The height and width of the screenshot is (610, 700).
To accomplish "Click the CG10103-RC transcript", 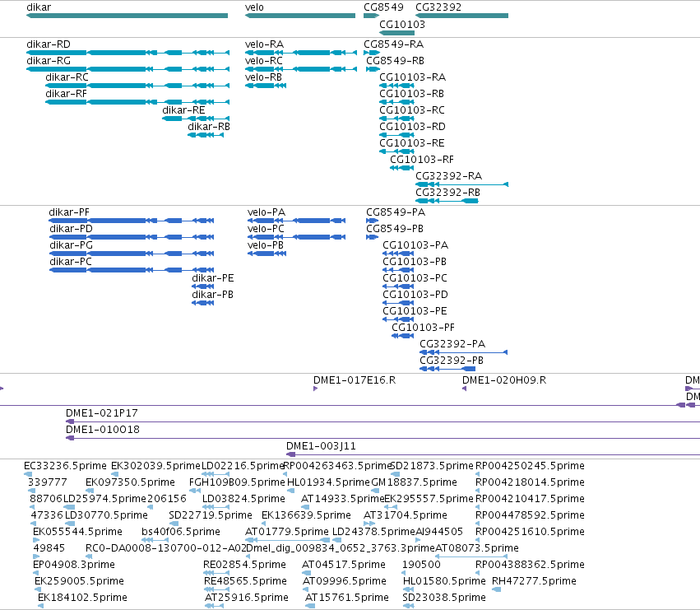I will click(396, 119).
